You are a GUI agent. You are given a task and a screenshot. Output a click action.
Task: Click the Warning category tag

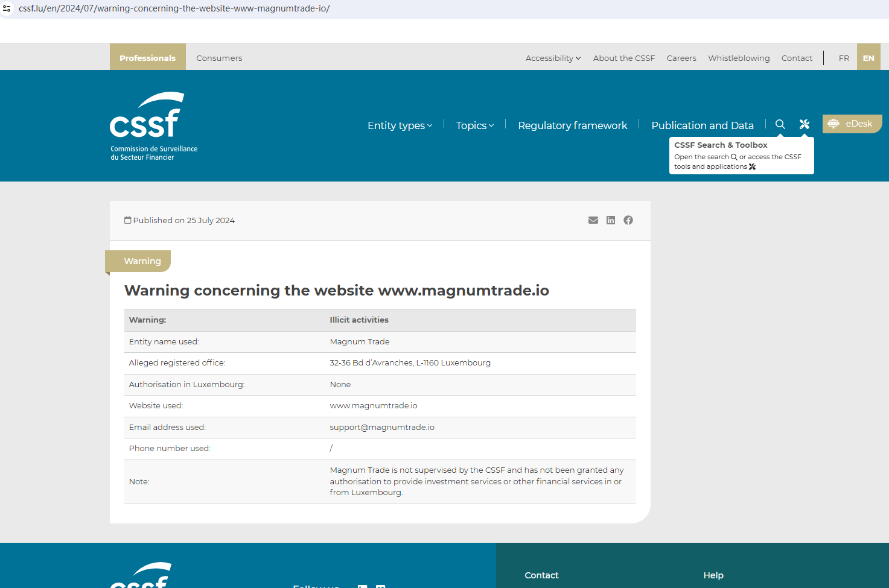click(138, 261)
